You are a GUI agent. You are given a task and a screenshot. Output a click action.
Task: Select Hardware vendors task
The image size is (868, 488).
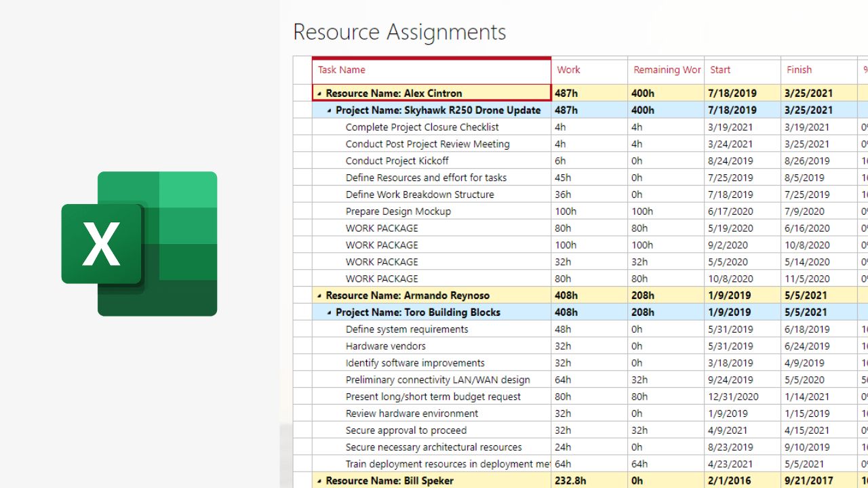pos(386,346)
